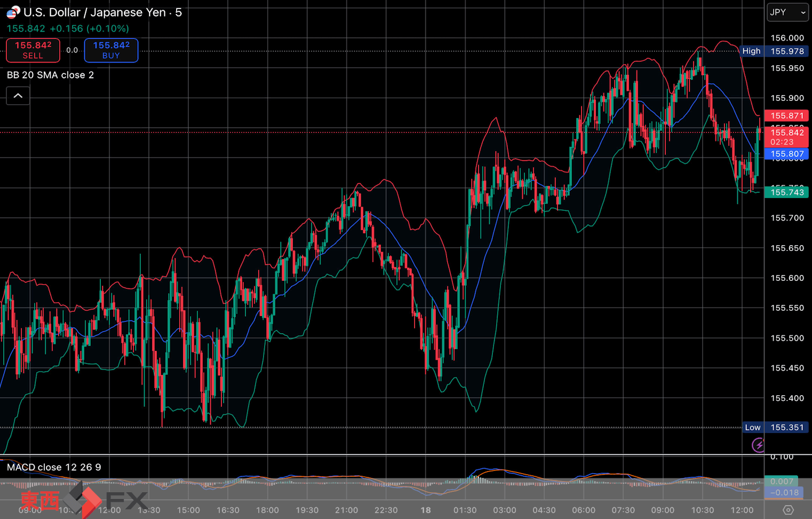This screenshot has width=812, height=519.
Task: Select the MACD close 12 26 9 legend
Action: (54, 467)
